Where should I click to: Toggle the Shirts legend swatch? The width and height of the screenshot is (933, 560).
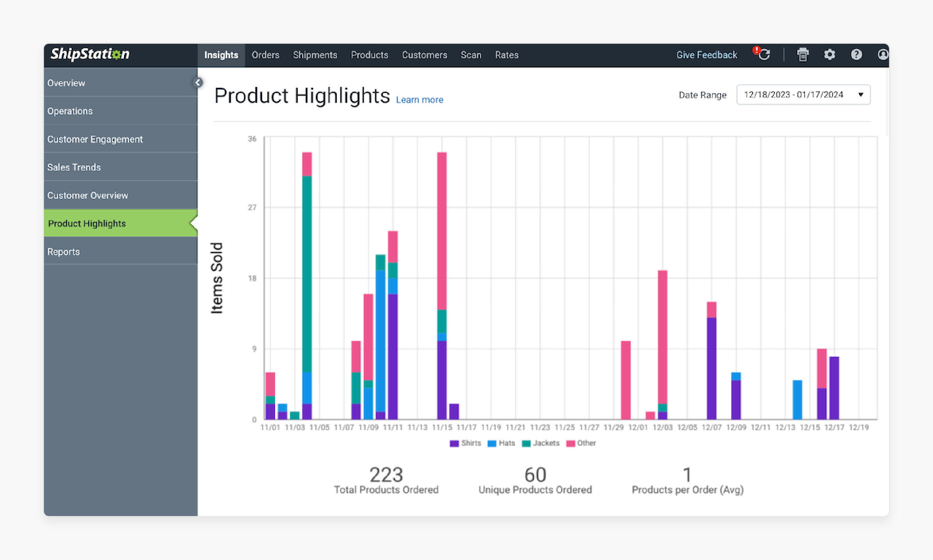click(x=454, y=443)
